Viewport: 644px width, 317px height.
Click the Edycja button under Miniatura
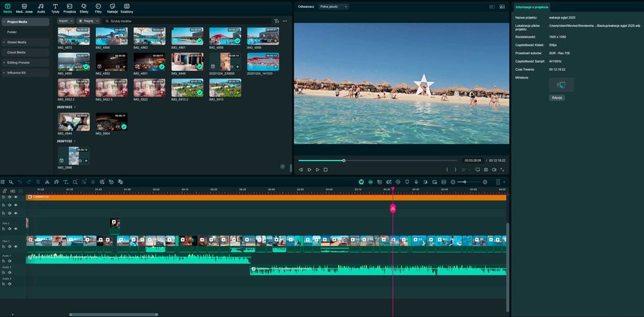click(557, 98)
